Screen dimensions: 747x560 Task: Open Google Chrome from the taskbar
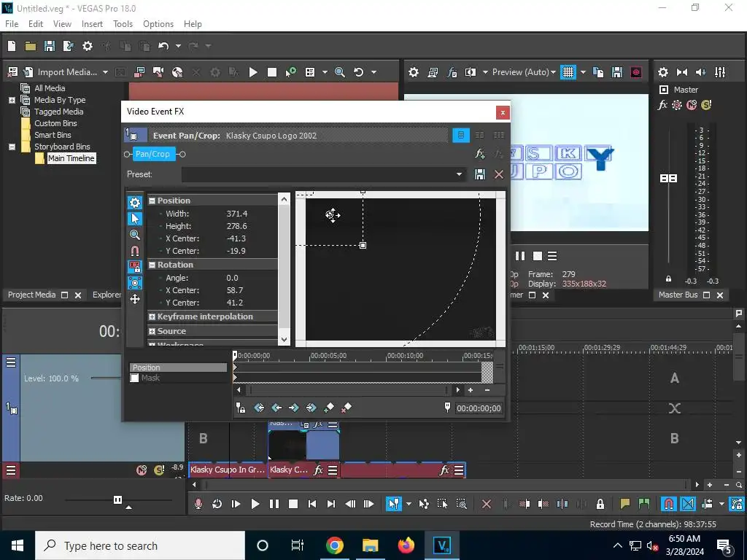334,545
